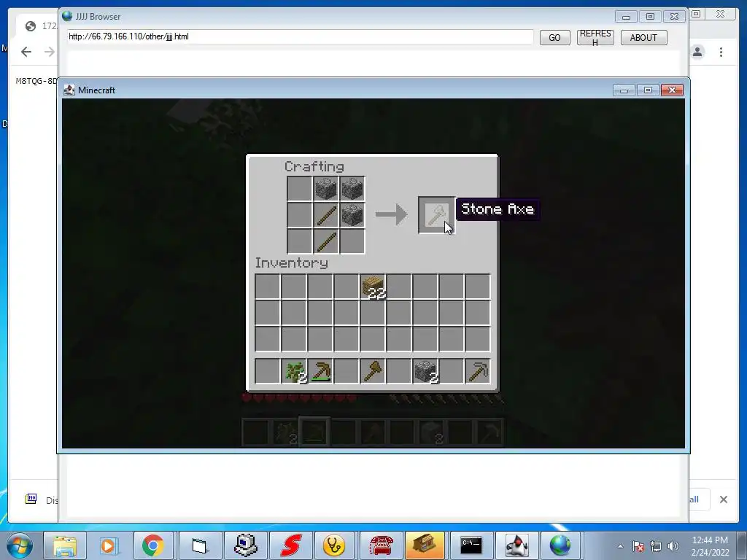Grab the stick in bottom-middle crafting slot

(326, 241)
